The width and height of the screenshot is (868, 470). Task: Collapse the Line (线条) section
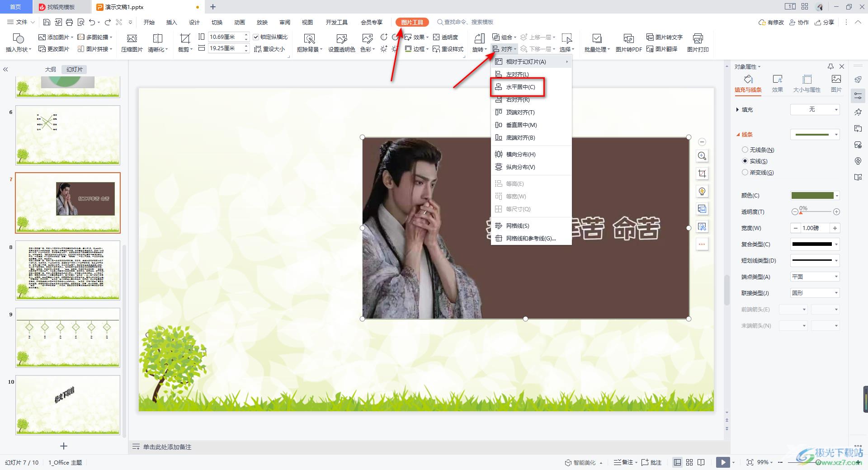[738, 135]
